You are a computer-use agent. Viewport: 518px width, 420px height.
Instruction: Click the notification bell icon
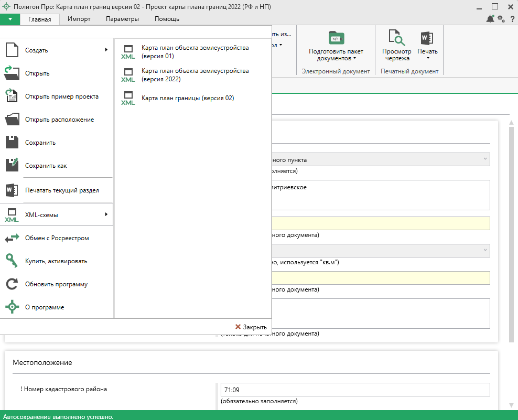(x=490, y=19)
